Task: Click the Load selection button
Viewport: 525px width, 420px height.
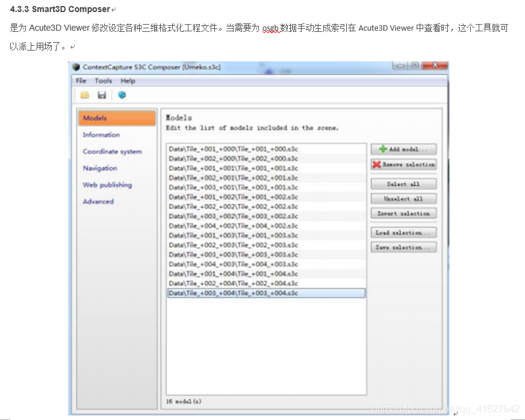Action: 403,233
